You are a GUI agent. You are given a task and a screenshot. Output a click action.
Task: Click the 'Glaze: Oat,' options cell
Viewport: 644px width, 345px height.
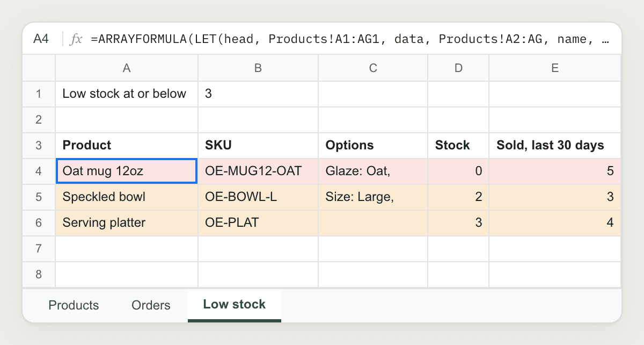coord(373,171)
